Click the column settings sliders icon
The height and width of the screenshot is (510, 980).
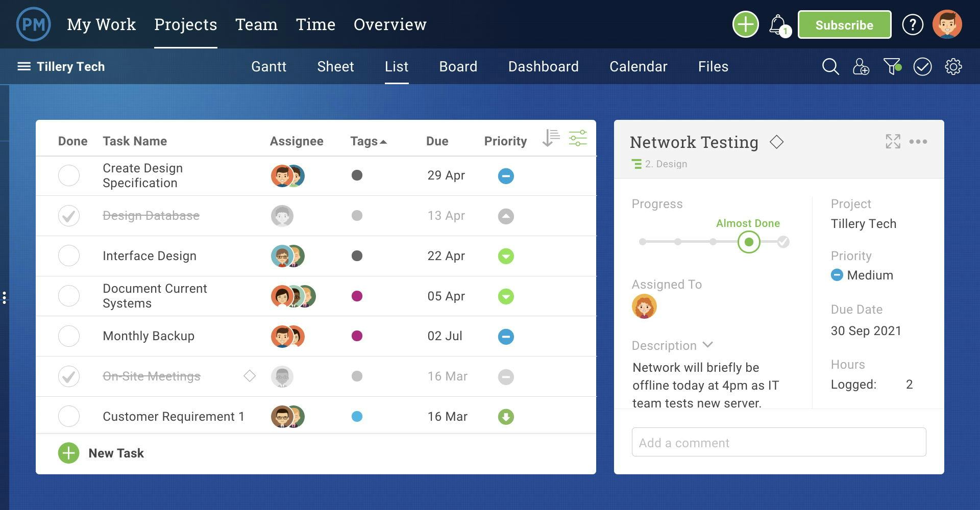pos(578,138)
